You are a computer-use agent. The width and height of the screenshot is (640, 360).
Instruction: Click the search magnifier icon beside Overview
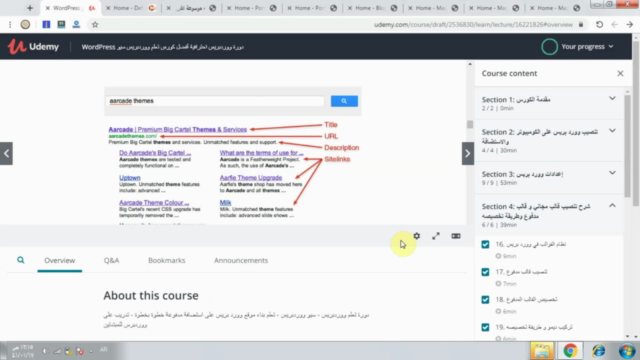tap(20, 260)
